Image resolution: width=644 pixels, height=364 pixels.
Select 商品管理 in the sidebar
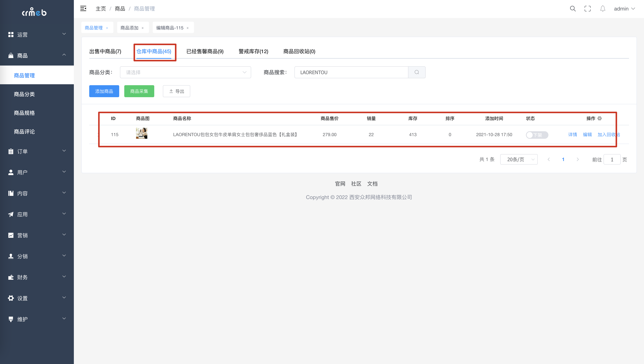coord(37,75)
